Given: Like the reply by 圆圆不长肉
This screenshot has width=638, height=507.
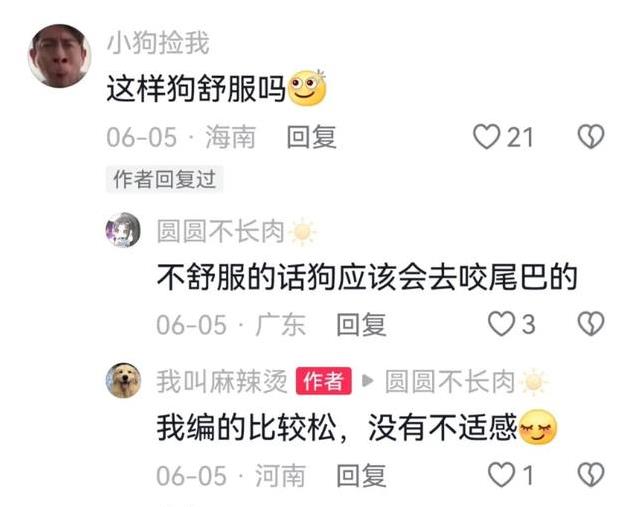Looking at the screenshot, I should pos(501,324).
